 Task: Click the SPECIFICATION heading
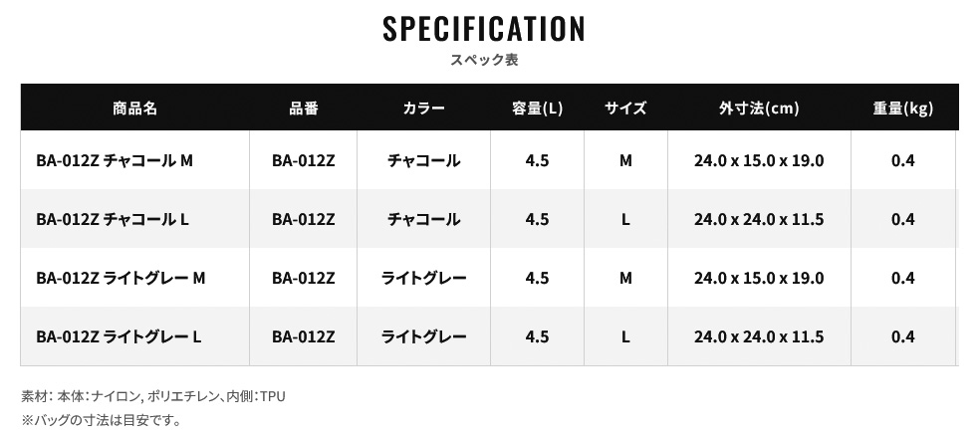[484, 28]
